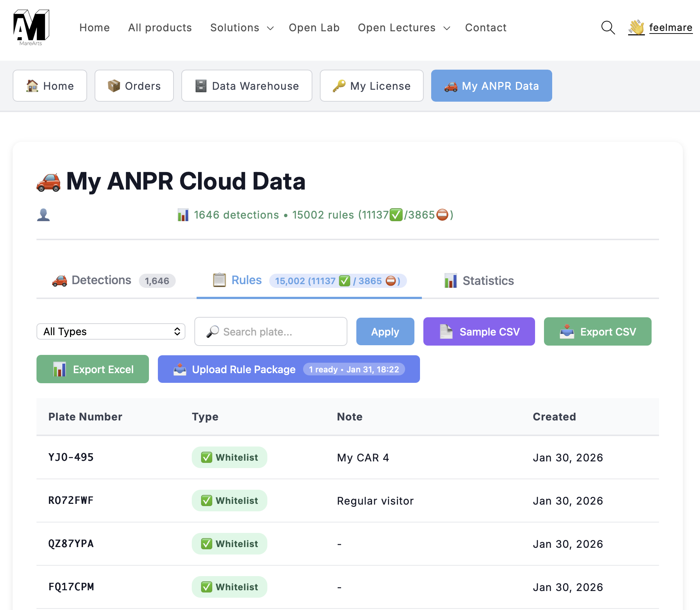700x610 pixels.
Task: Click the 1,646 detections count badge
Action: coord(157,281)
